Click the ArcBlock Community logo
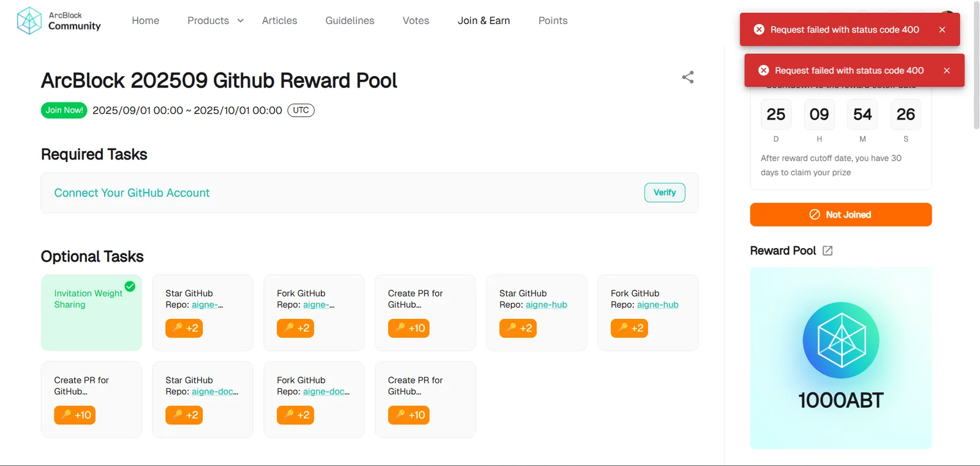Image resolution: width=980 pixels, height=466 pixels. (x=59, y=21)
